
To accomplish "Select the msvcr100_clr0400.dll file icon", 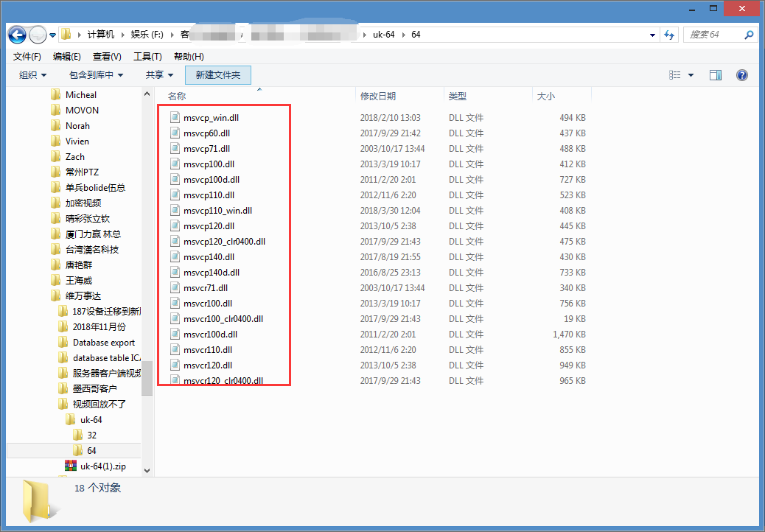I will pos(175,319).
